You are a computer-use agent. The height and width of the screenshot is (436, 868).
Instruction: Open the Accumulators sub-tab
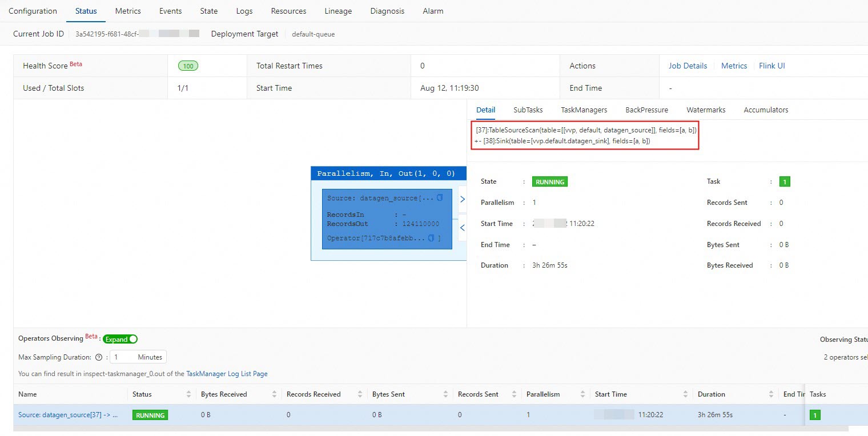766,110
